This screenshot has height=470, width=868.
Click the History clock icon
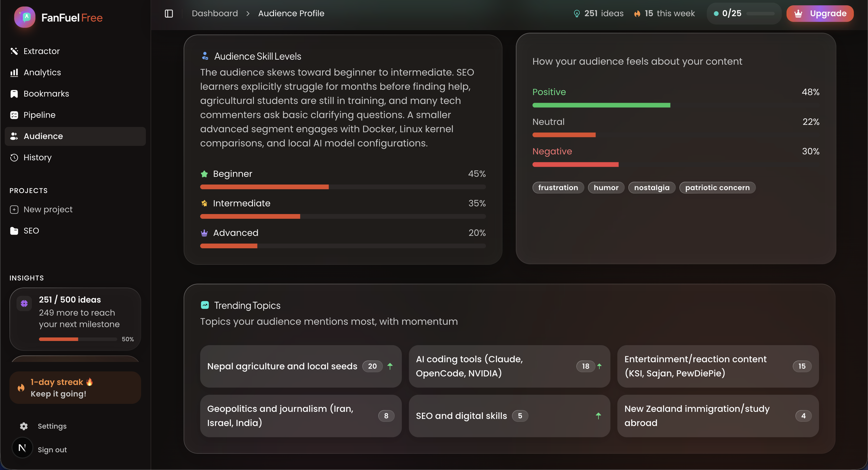pyautogui.click(x=14, y=157)
